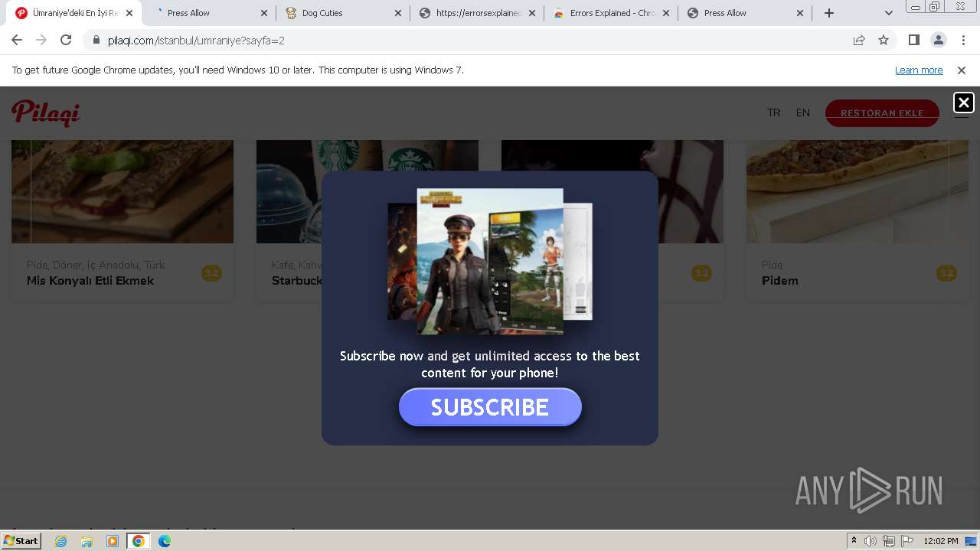
Task: Open the volume speaker icon
Action: point(871,541)
